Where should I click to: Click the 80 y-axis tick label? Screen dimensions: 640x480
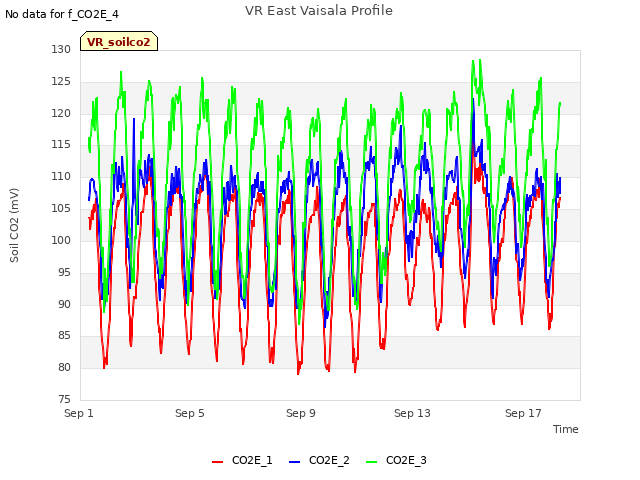(64, 367)
